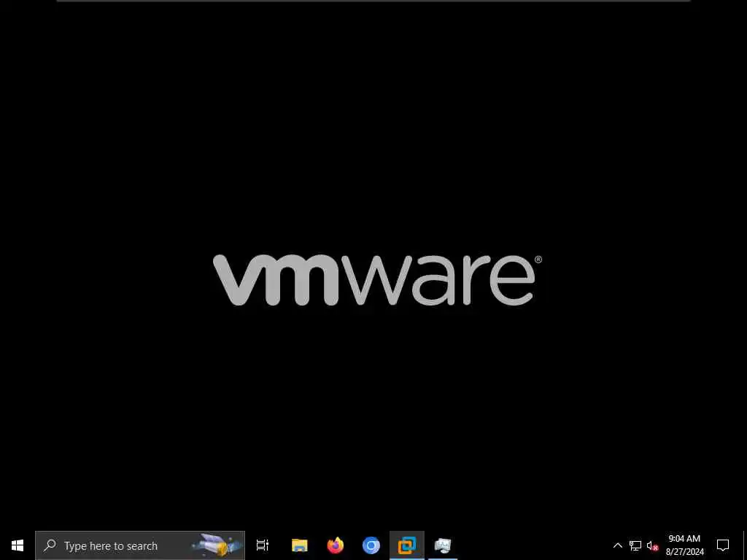Click the 'Type here to search' box
Screen dimensions: 747x560
[140, 545]
